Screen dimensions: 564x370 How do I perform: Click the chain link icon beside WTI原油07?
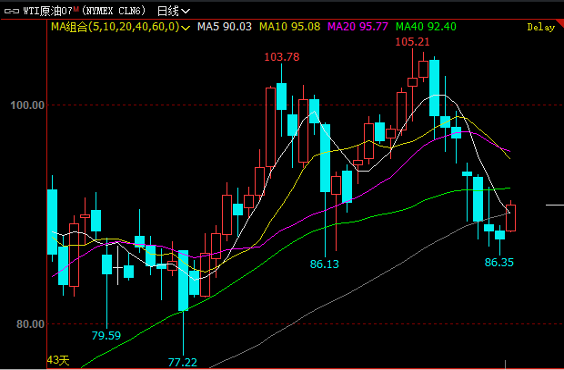tap(11, 11)
